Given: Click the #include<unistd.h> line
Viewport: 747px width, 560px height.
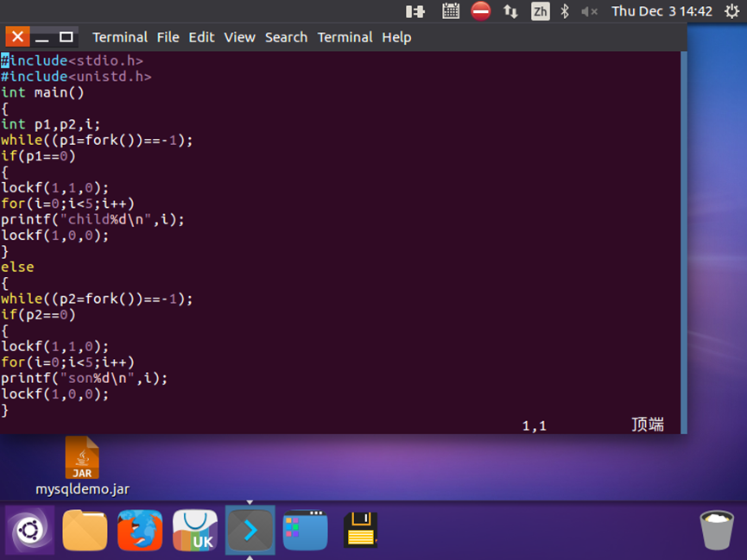Looking at the screenshot, I should 76,77.
